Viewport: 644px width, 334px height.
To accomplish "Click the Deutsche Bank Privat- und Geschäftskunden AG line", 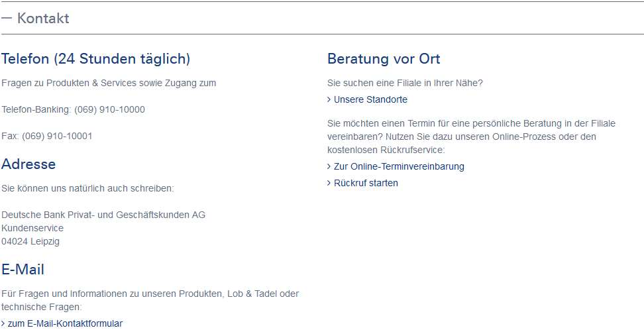I will click(x=103, y=215).
